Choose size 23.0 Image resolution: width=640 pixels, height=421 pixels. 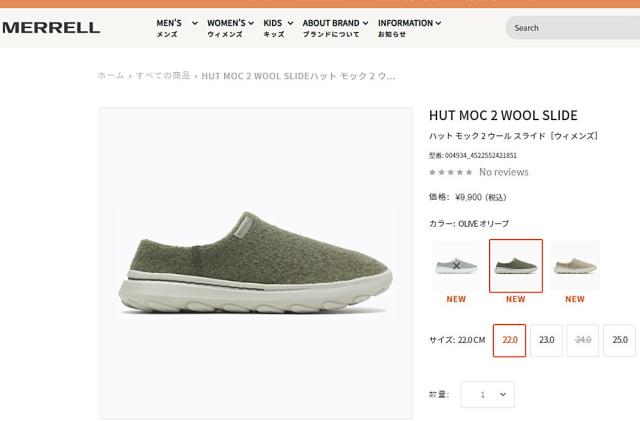(x=546, y=340)
